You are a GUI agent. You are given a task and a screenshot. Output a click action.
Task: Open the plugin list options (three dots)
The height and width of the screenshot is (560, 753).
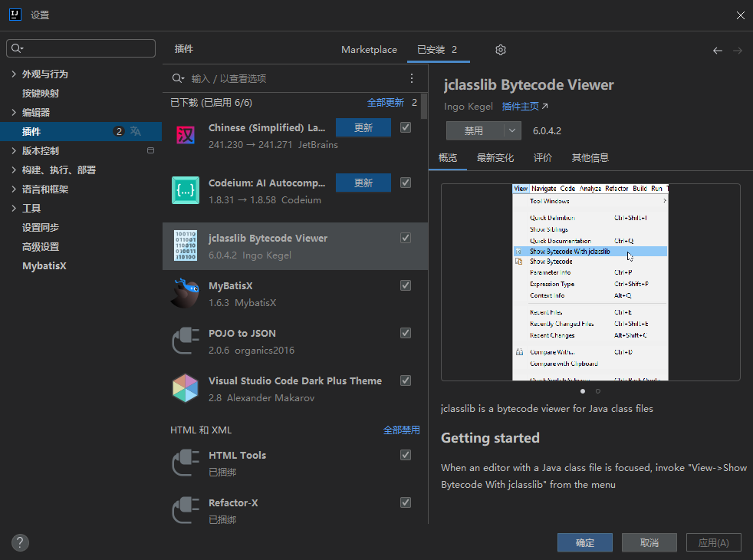point(412,78)
